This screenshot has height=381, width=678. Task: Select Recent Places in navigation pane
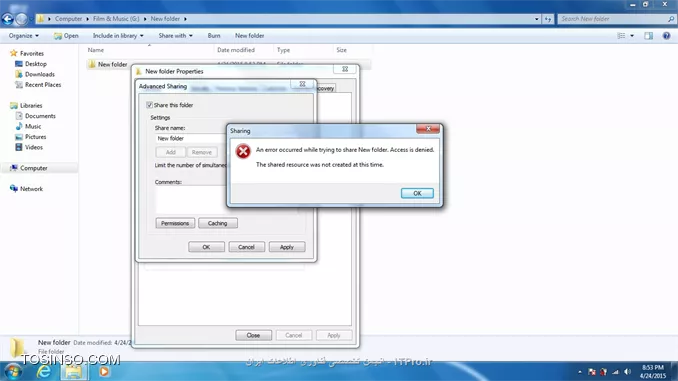coord(43,84)
